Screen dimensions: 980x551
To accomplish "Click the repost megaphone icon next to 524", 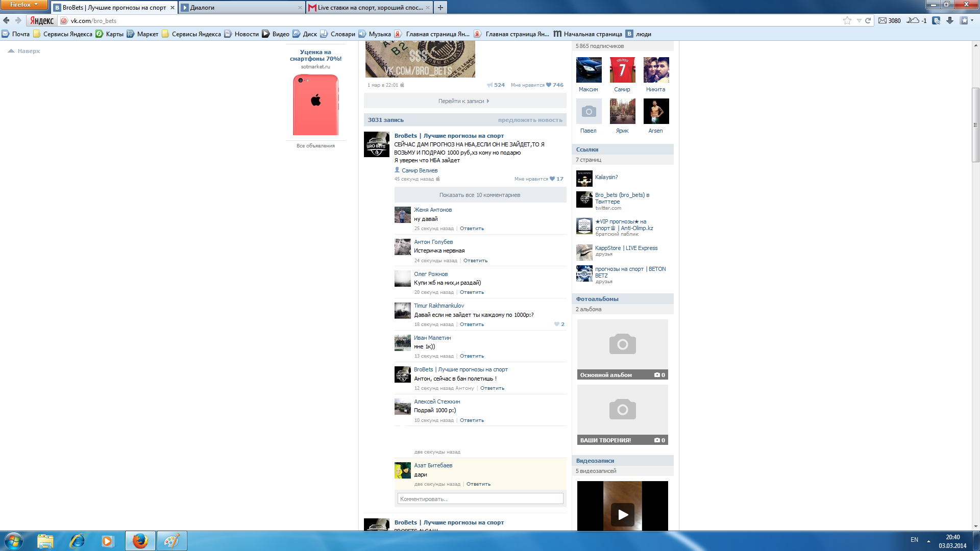I will 489,85.
